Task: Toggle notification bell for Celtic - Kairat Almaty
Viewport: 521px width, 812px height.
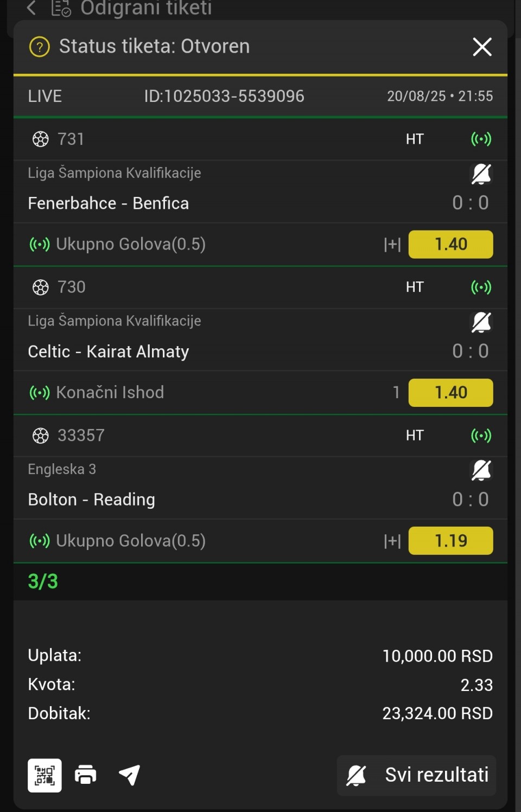Action: point(481,322)
